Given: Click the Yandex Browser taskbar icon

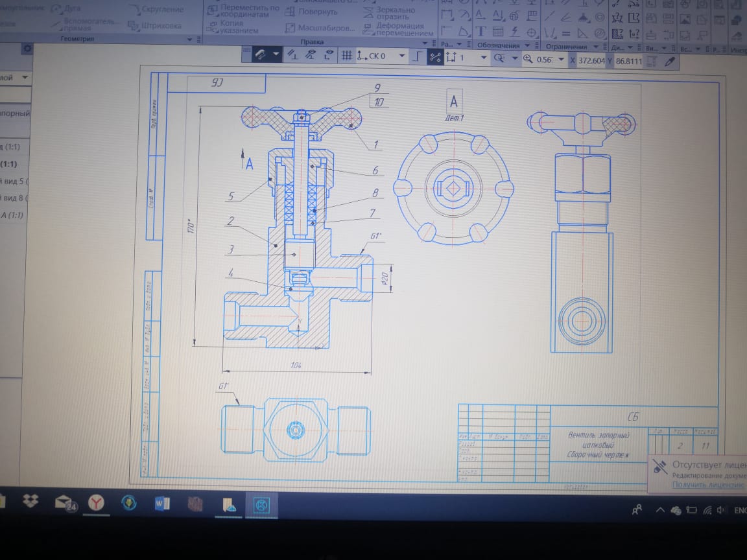Looking at the screenshot, I should 97,502.
